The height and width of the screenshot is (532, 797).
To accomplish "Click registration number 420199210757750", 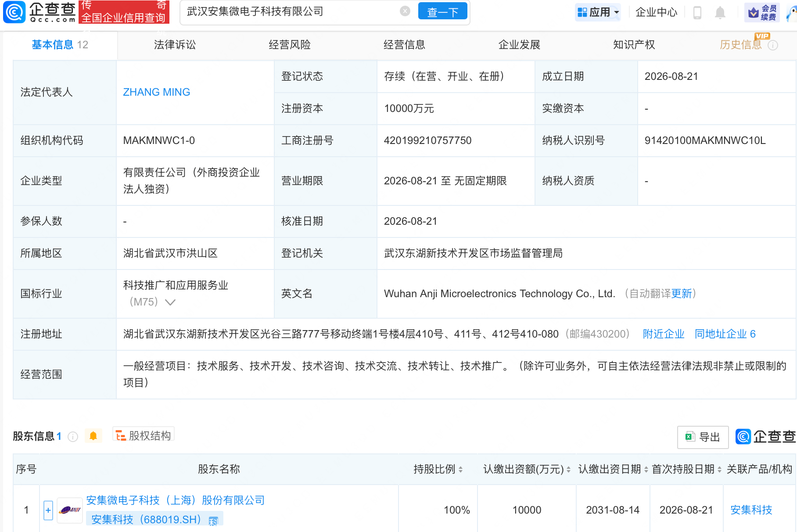I will pyautogui.click(x=427, y=140).
